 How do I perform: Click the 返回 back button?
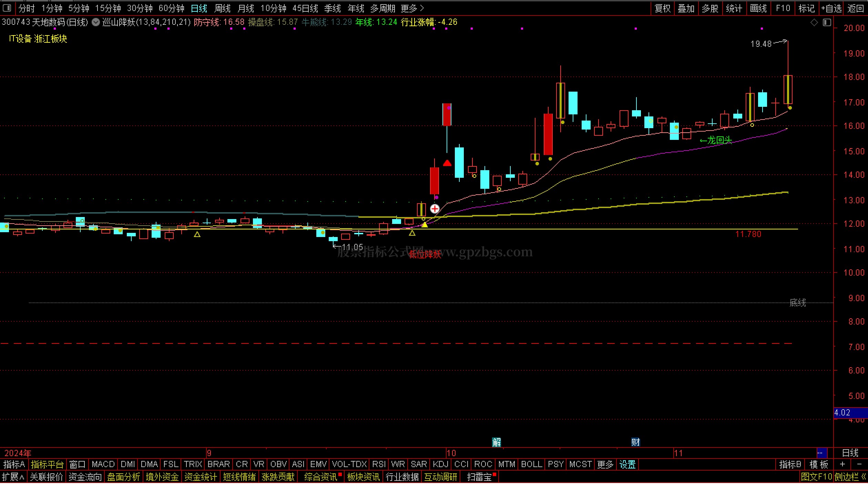click(856, 8)
